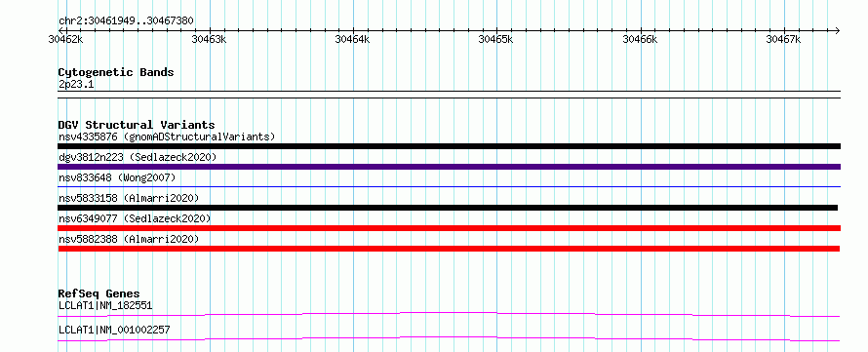Click the magenta line for LCLAT1|NM_182551
Screen dimensions: 868x352
pos(449,314)
